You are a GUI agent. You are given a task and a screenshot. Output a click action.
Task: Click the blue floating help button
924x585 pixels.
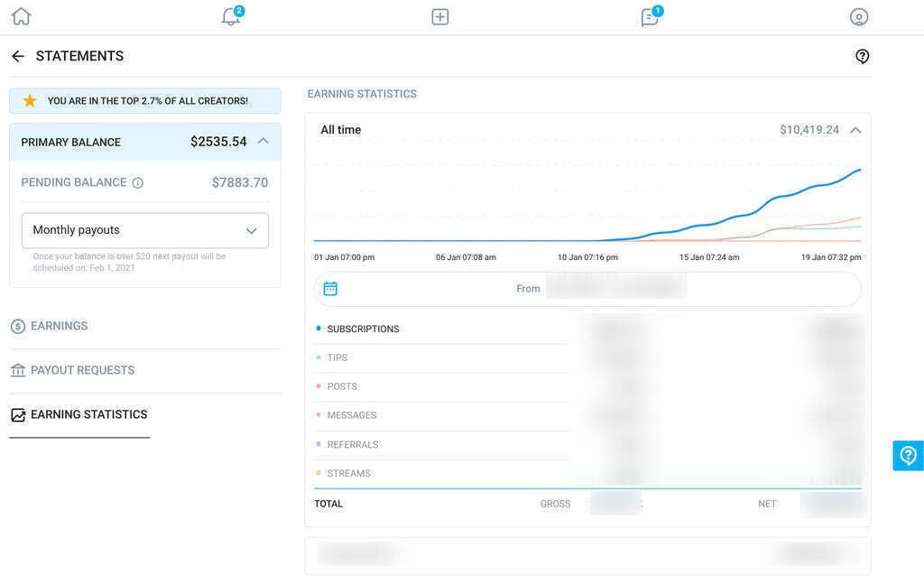(x=908, y=456)
